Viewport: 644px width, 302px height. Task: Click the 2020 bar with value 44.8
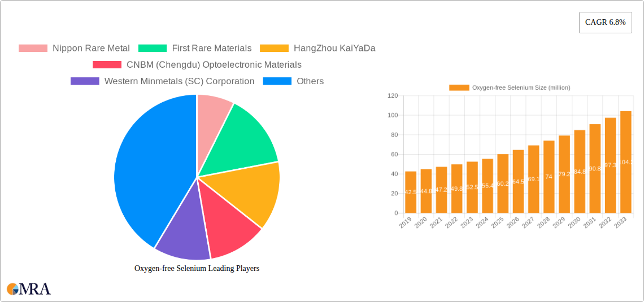click(426, 191)
